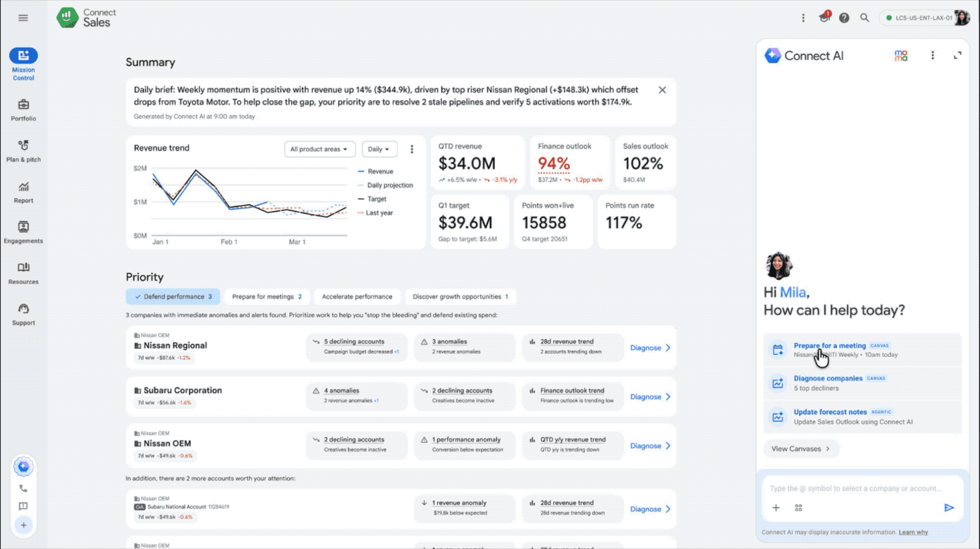Select Discover growth opportunities tab
The width and height of the screenshot is (980, 549).
(460, 297)
